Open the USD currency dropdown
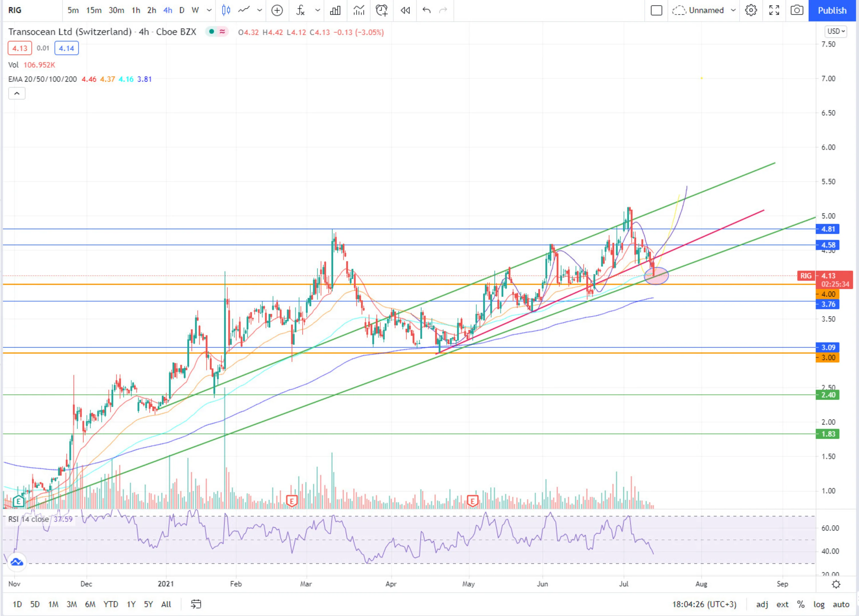Screen dimensions: 859x616 tap(836, 31)
